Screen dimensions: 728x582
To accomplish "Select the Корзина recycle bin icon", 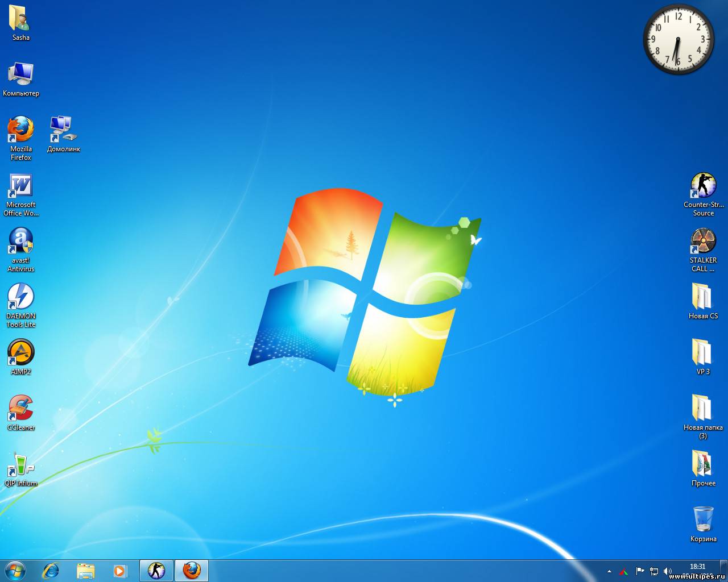I will [703, 519].
